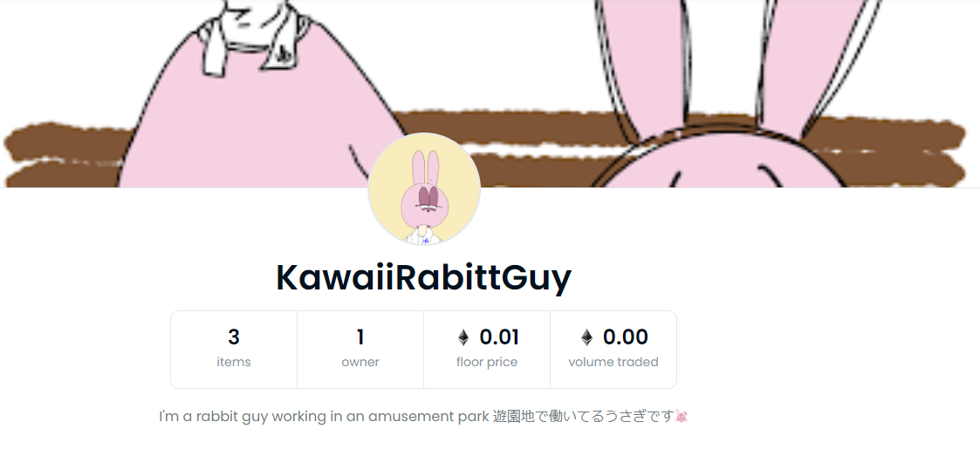Click the Ethereum icon beside 0.00 volume
This screenshot has height=449, width=980.
pos(586,338)
